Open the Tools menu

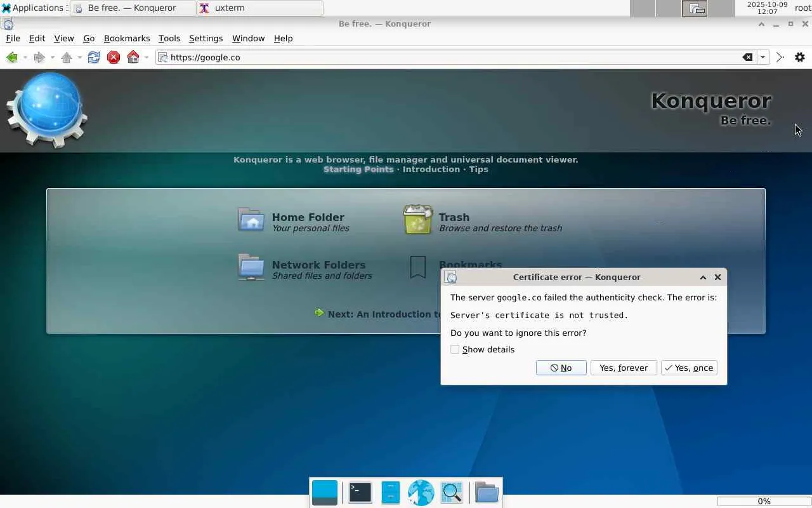(x=169, y=38)
